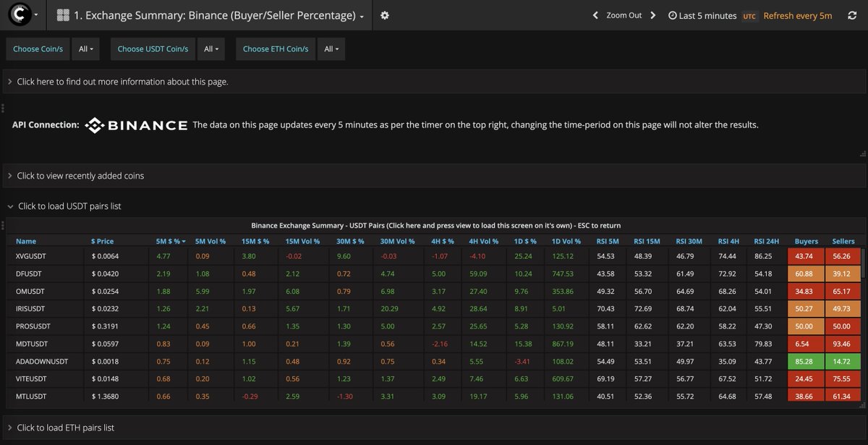Screen dimensions: 868x445
Task: Click the Zoom Out button
Action: coord(624,14)
